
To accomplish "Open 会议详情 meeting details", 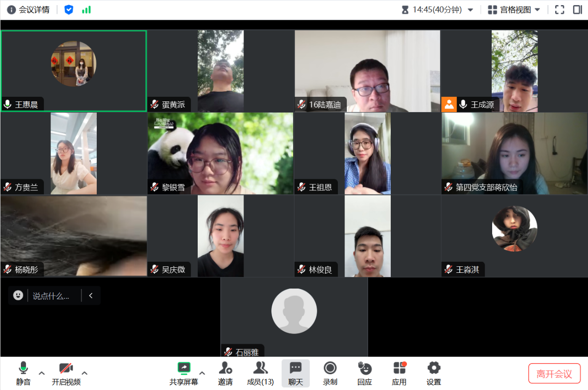I will click(28, 10).
